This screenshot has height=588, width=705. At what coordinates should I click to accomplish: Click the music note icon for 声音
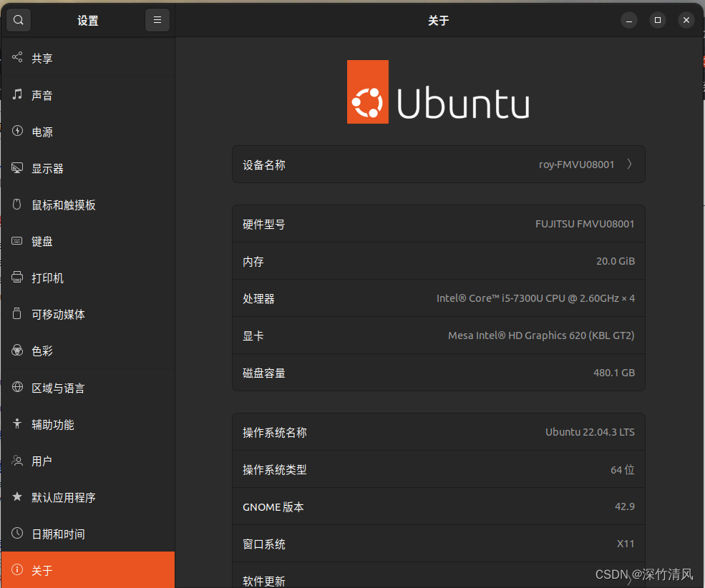pyautogui.click(x=17, y=94)
